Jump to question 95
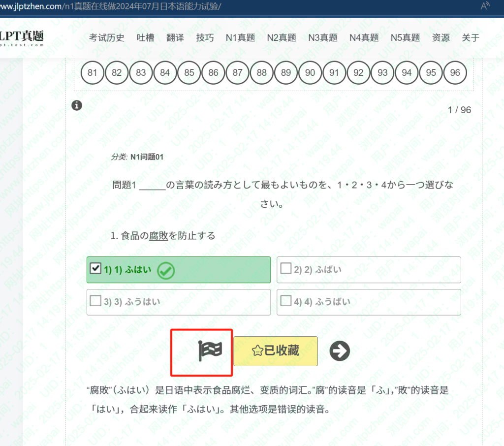This screenshot has width=504, height=446. coord(431,73)
